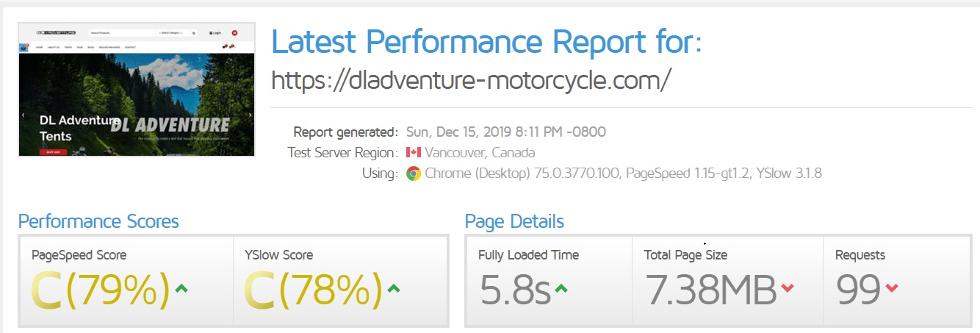This screenshot has height=333, width=980.
Task: Click the Fully Loaded Time green arrow
Action: (561, 290)
